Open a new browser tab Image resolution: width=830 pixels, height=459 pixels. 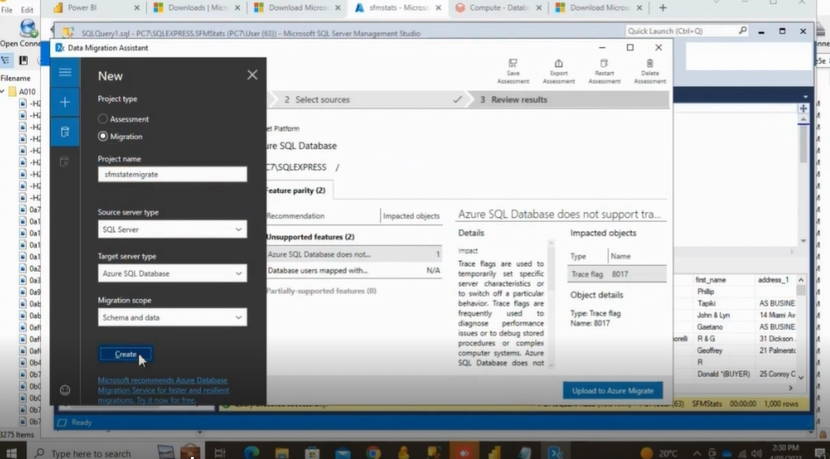(x=663, y=7)
